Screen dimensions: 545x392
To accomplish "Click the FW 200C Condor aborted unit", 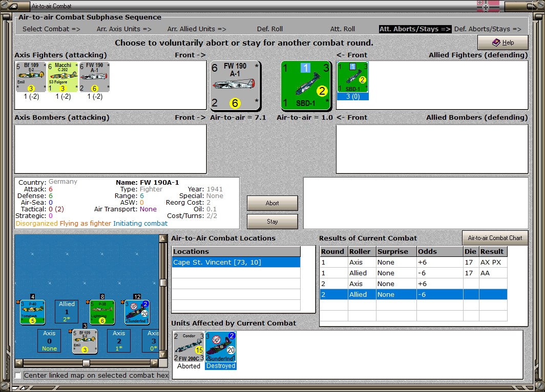I will [x=188, y=346].
